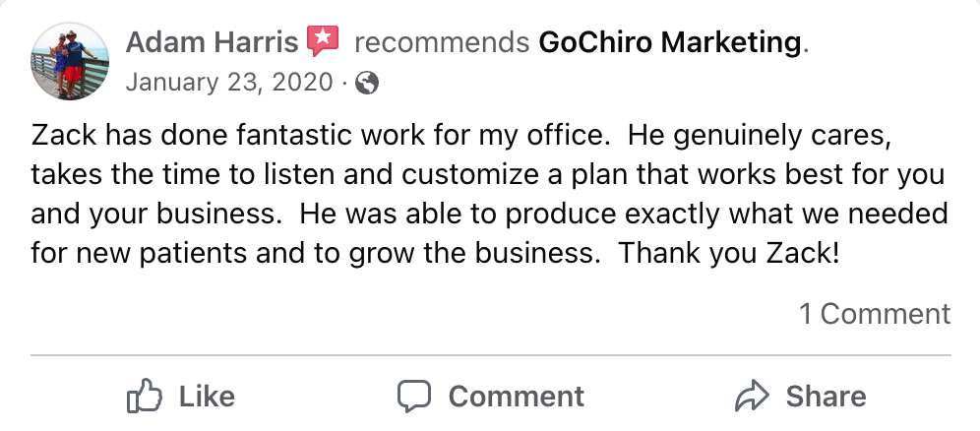The width and height of the screenshot is (980, 431).
Task: View the 1 Comment link
Action: 875,314
